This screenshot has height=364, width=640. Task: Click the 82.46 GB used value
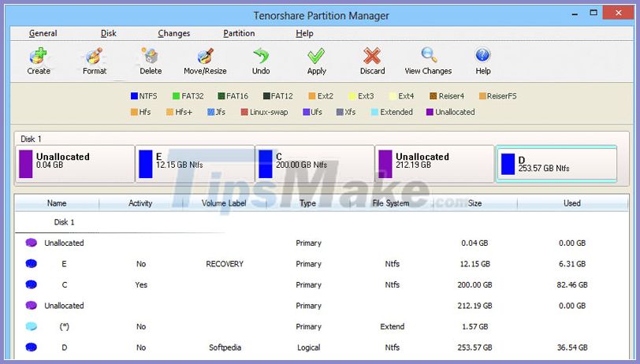[572, 285]
